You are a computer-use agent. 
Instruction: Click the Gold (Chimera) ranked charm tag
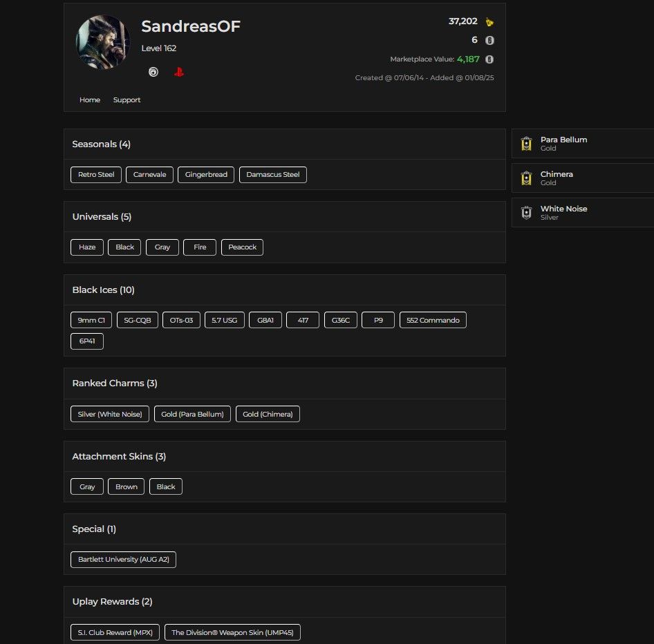268,414
